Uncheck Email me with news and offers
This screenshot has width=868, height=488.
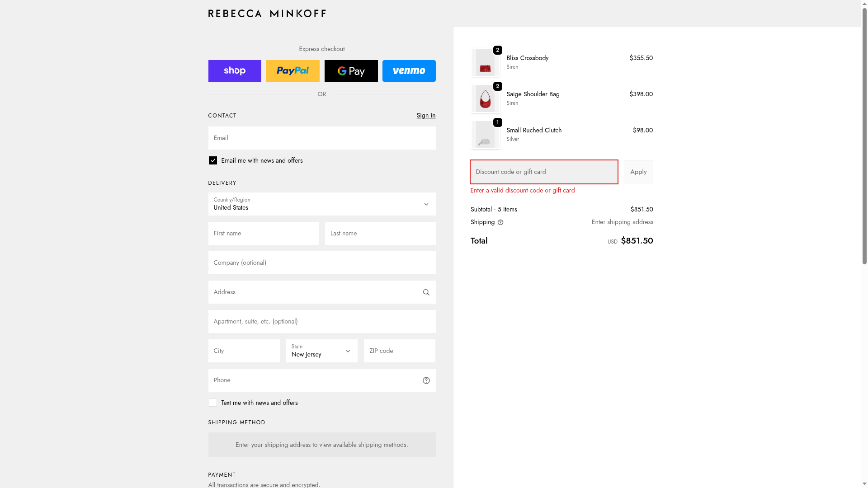point(213,160)
